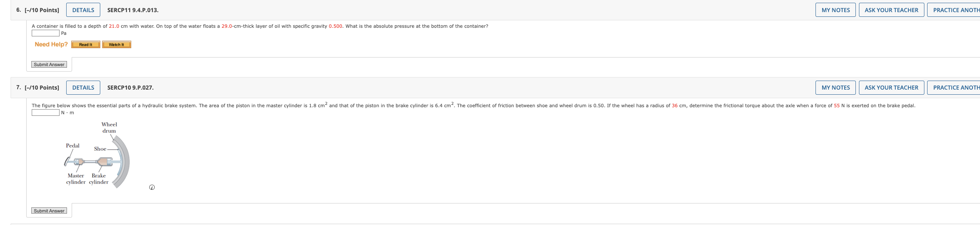The height and width of the screenshot is (225, 980).
Task: Click PRACTICE ANOTHER for question 6
Action: coord(954,10)
